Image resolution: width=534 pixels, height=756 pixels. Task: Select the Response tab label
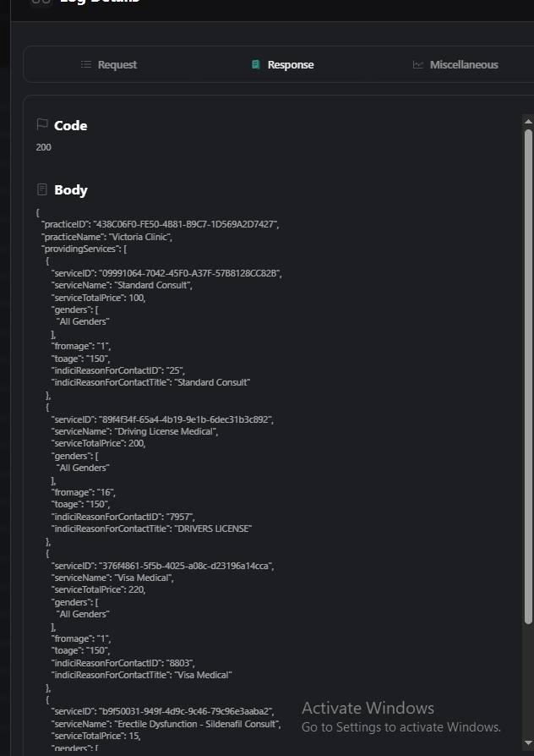coord(290,64)
